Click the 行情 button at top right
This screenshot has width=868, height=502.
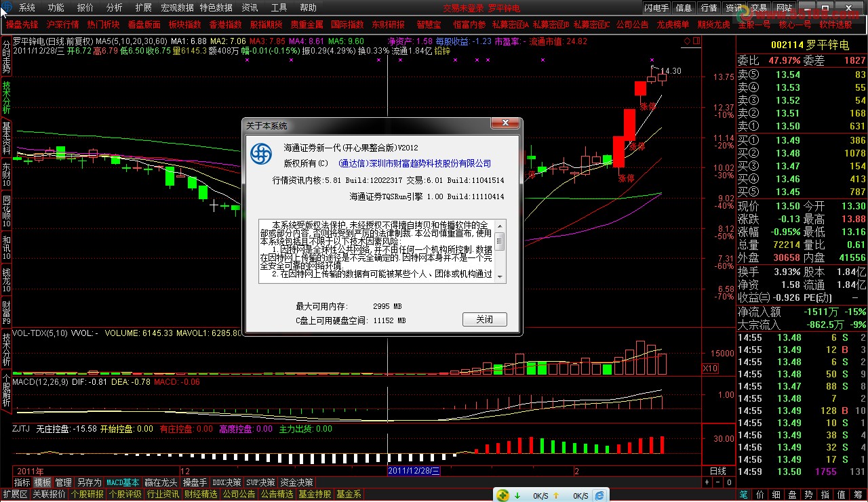709,8
